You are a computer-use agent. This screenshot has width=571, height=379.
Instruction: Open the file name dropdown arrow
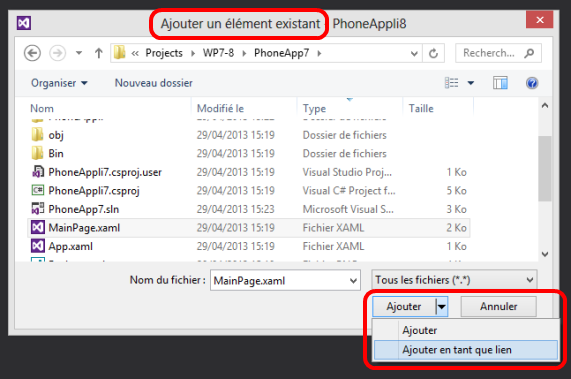pyautogui.click(x=353, y=281)
